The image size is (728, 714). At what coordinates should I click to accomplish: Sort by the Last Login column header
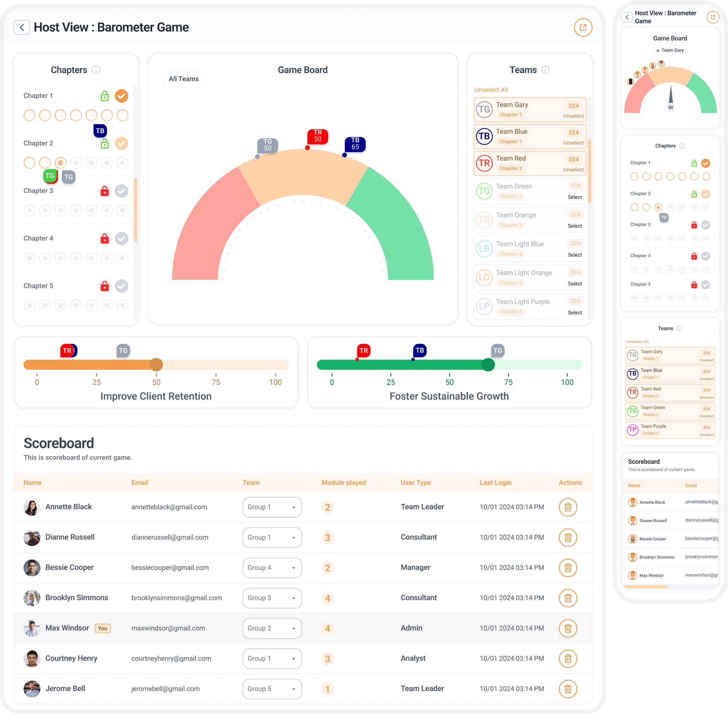pos(495,482)
